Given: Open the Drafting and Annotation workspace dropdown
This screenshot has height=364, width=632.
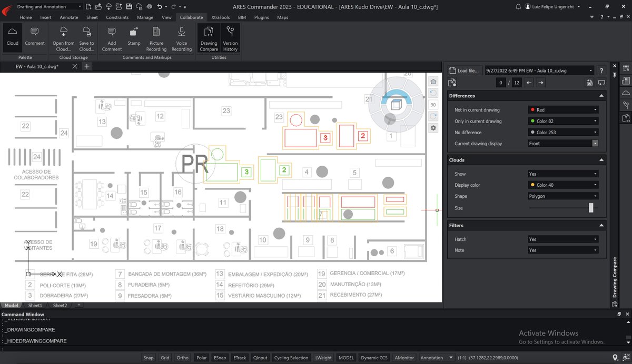Looking at the screenshot, I should point(48,7).
